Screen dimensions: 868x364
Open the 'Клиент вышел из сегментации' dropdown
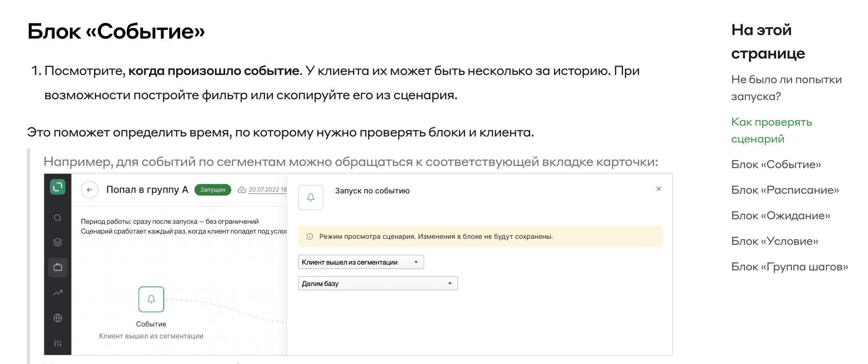pyautogui.click(x=361, y=262)
